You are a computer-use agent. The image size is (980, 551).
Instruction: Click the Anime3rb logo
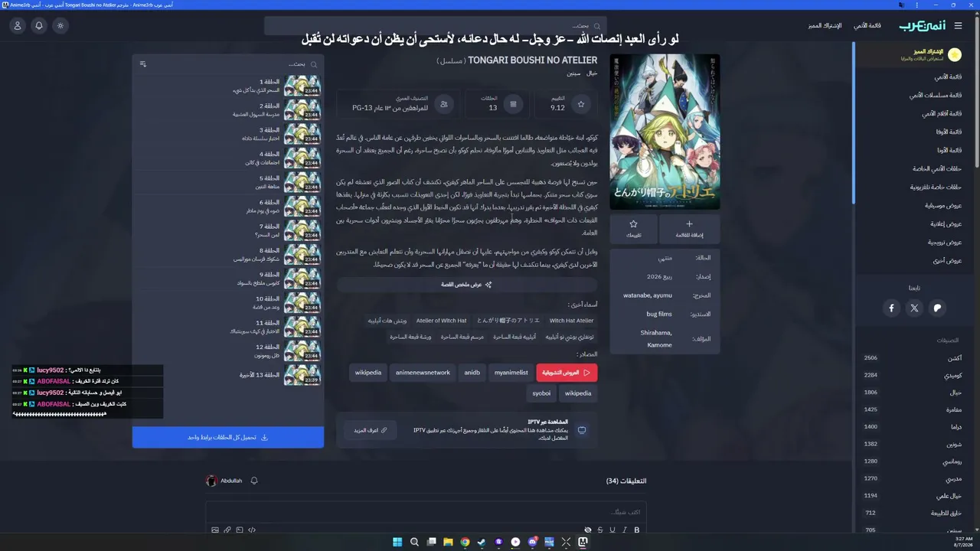[922, 25]
